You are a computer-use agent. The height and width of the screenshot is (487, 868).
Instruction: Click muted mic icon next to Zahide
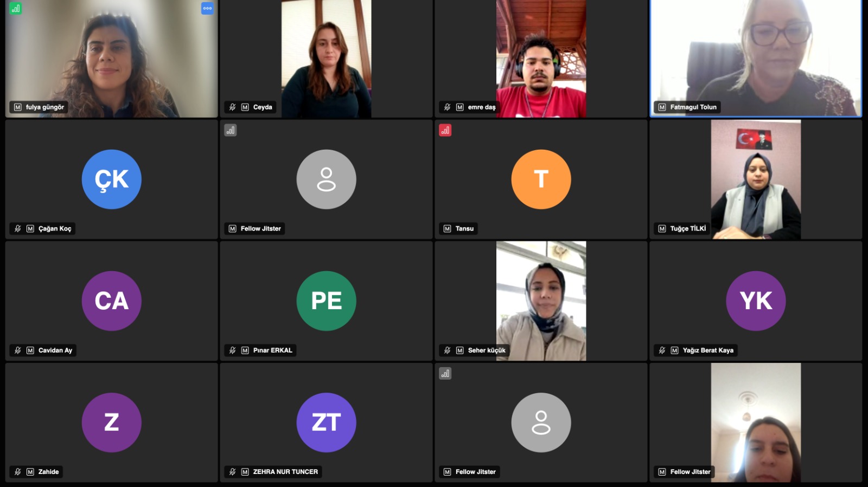18,472
